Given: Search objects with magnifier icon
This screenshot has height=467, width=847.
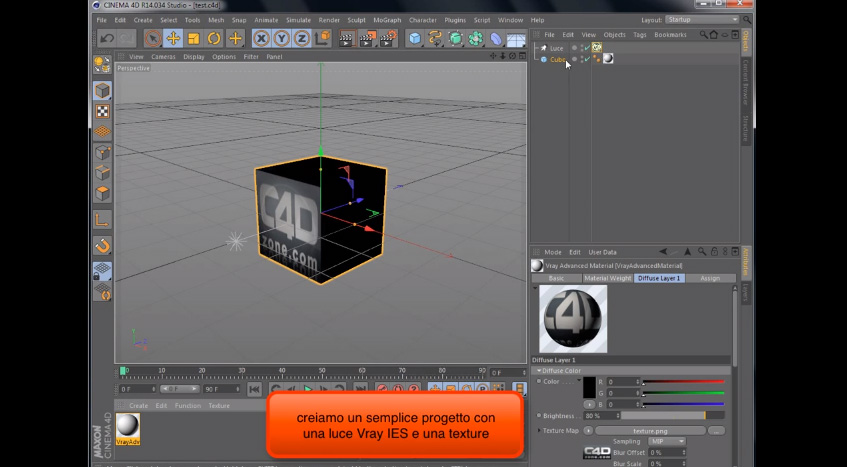Looking at the screenshot, I should (x=703, y=35).
